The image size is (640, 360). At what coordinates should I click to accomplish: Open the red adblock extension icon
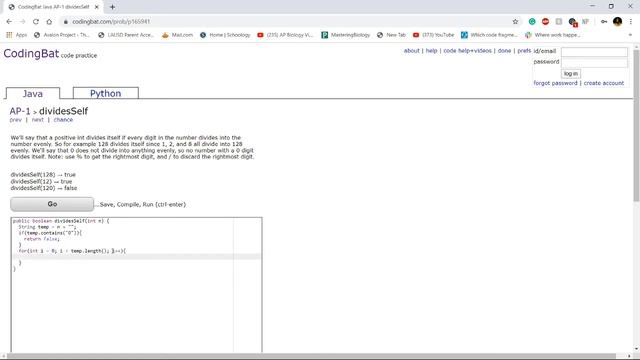point(545,22)
